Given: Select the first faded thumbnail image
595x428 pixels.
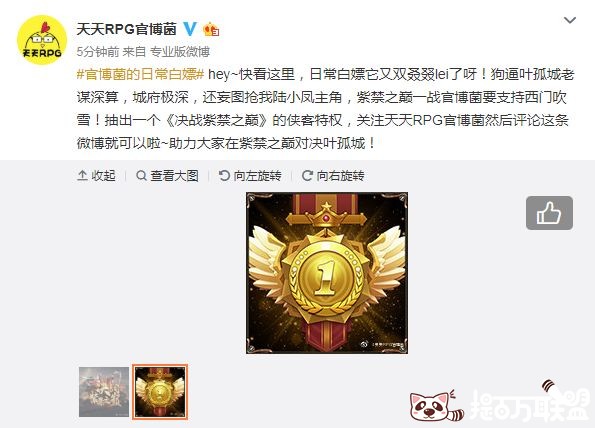Looking at the screenshot, I should 104,392.
